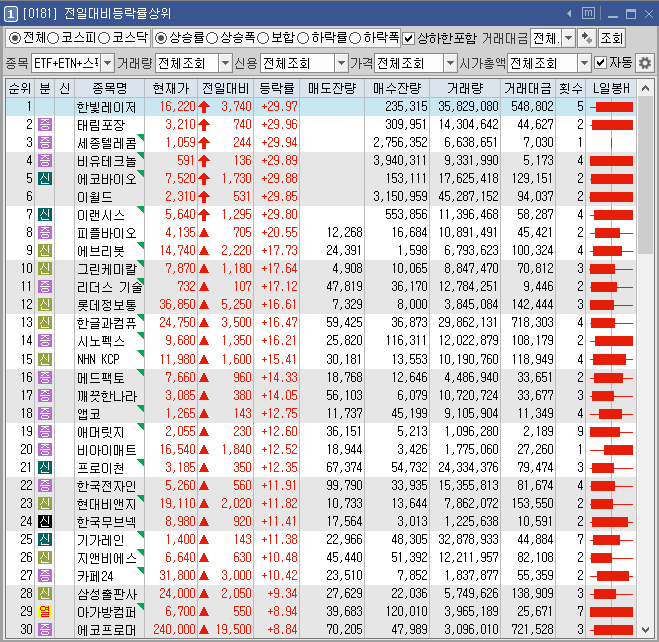Click the 횟수 column header
Viewport: 659px width, 642px height.
coord(570,88)
